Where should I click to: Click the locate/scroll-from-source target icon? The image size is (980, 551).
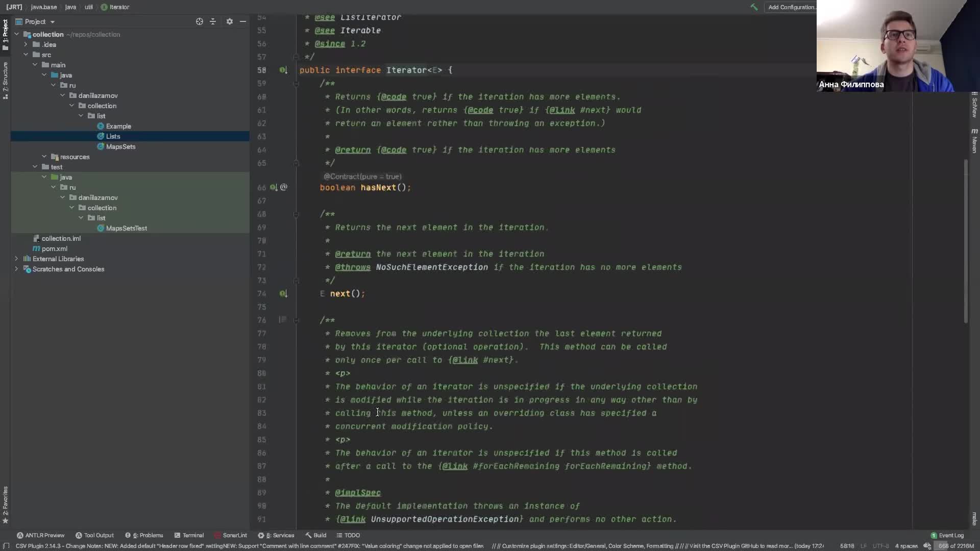[x=200, y=21]
